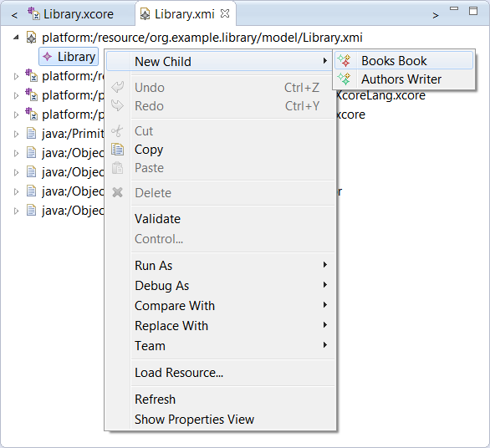Expand the first collapsed platform:/r resource node
Screen dimensions: 490x448
click(16, 77)
